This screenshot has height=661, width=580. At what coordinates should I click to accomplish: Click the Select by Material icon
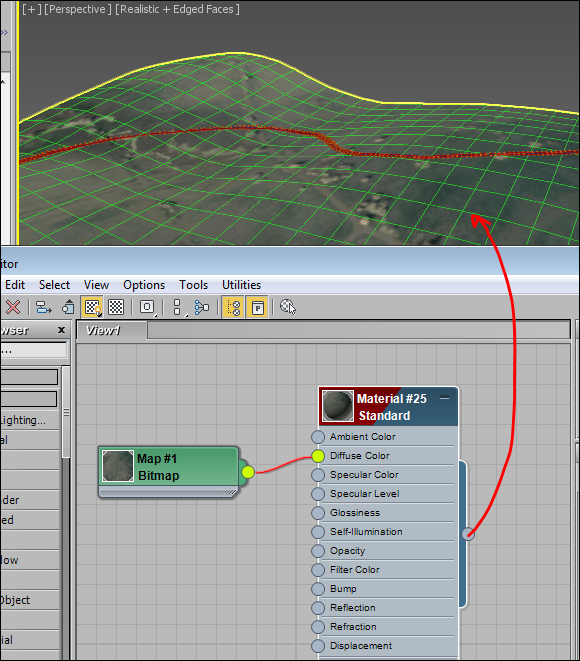(x=288, y=307)
